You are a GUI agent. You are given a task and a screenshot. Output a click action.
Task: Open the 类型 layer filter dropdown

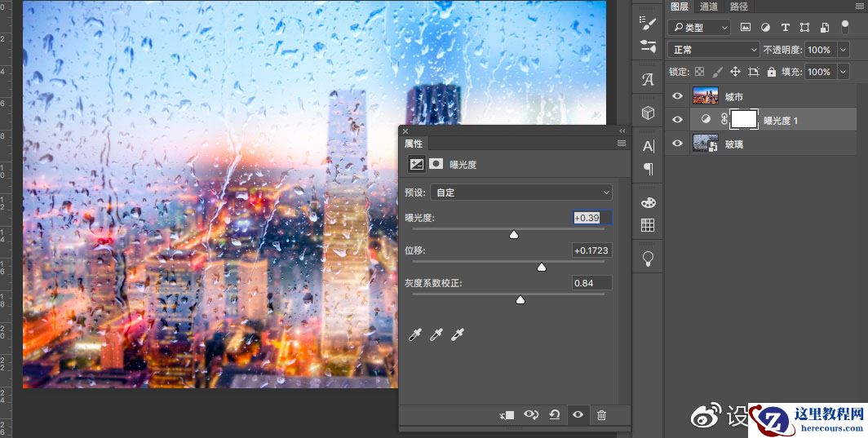coord(699,27)
